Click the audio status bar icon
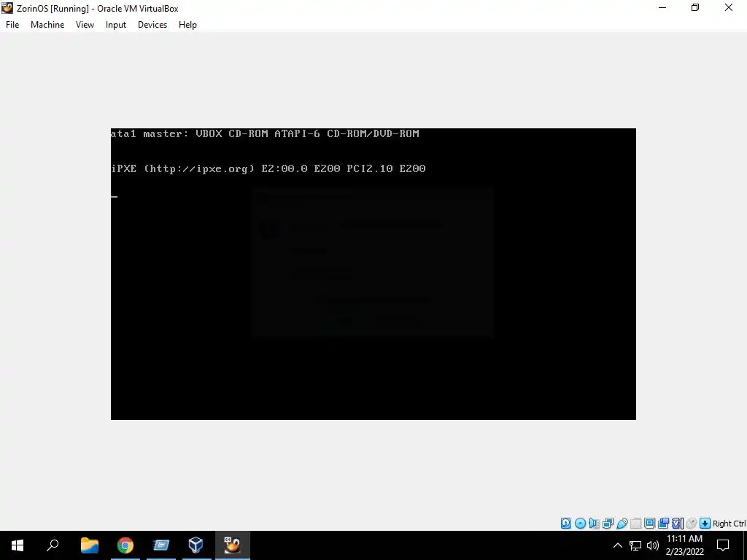747x560 pixels. tap(594, 524)
